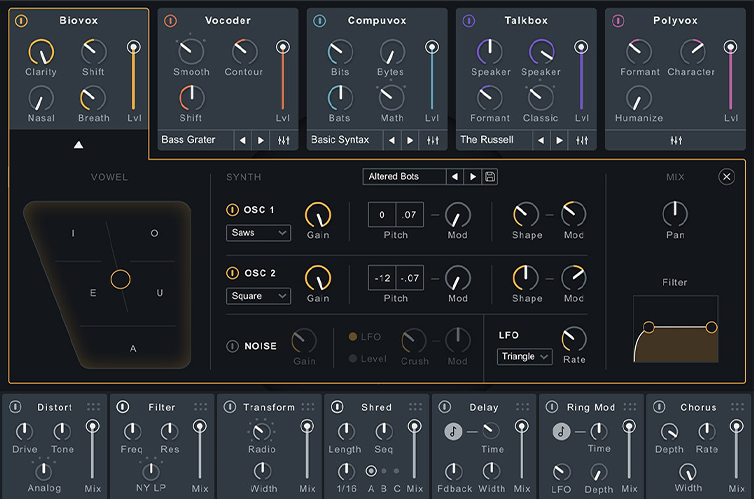754x499 pixels.
Task: Select Shred pattern B
Action: click(384, 471)
